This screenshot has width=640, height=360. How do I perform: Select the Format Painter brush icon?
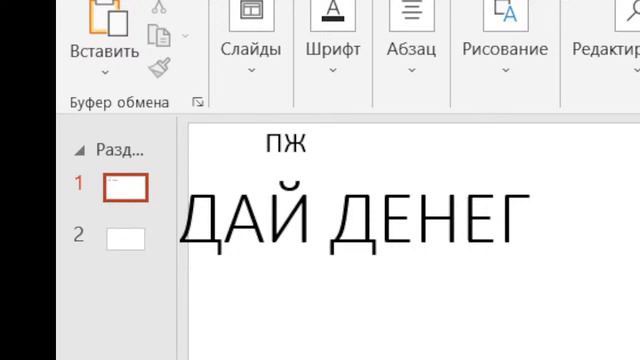pos(159,67)
